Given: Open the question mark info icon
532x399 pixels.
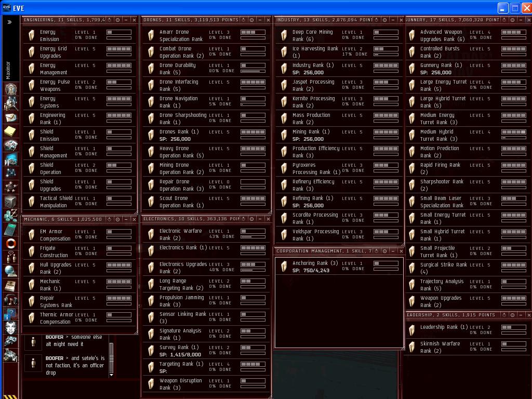Looking at the screenshot, I should (x=11, y=314).
